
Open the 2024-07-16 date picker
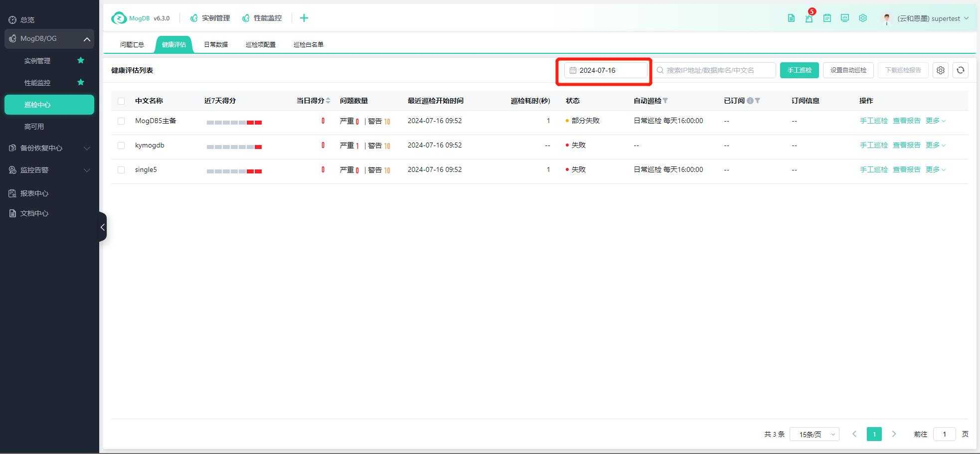click(x=606, y=70)
